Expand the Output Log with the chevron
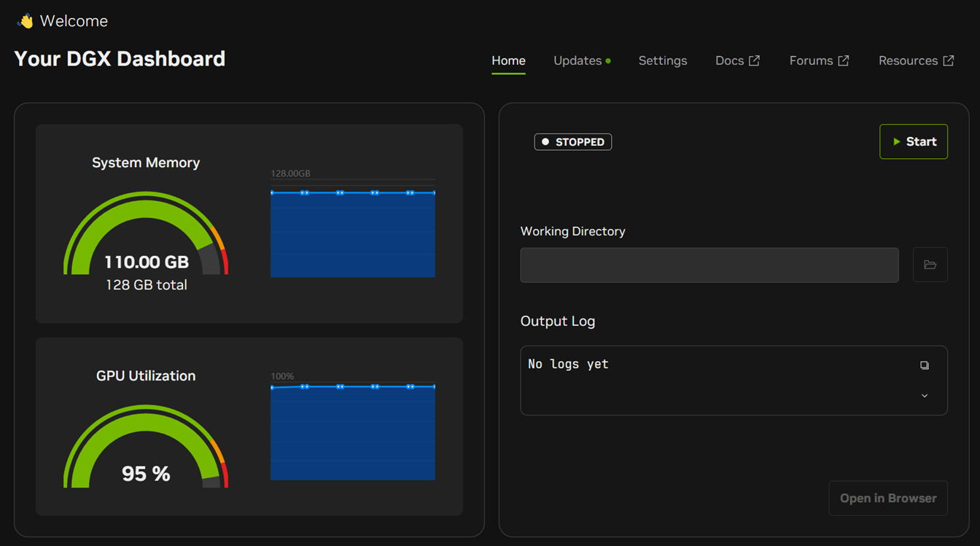Viewport: 980px width, 546px height. (x=924, y=396)
